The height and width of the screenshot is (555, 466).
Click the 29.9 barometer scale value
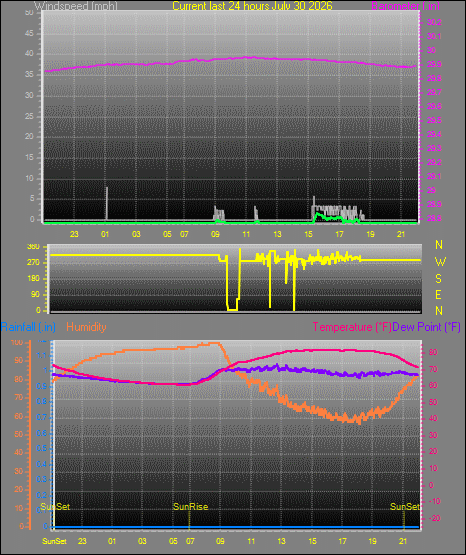(x=434, y=64)
